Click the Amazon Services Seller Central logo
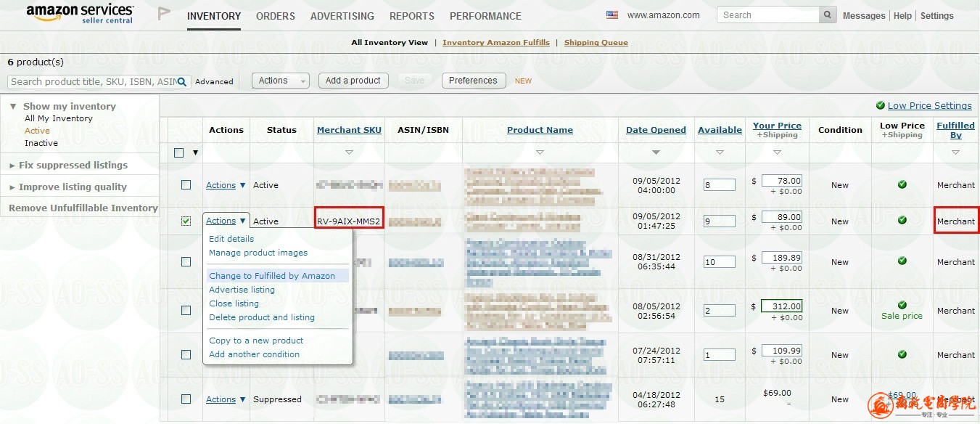 (80, 14)
